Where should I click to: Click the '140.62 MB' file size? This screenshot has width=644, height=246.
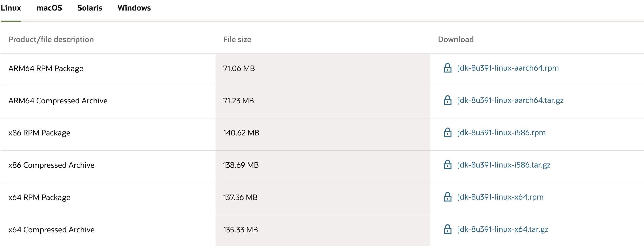click(x=241, y=133)
